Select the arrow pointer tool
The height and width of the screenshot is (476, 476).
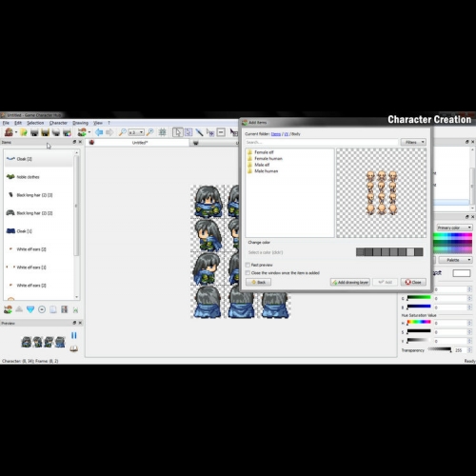click(177, 132)
